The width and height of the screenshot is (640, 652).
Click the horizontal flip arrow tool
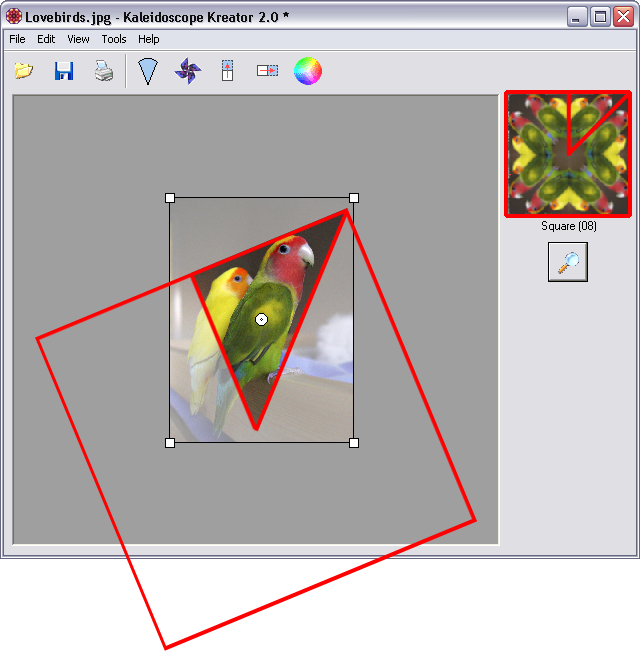(x=267, y=71)
